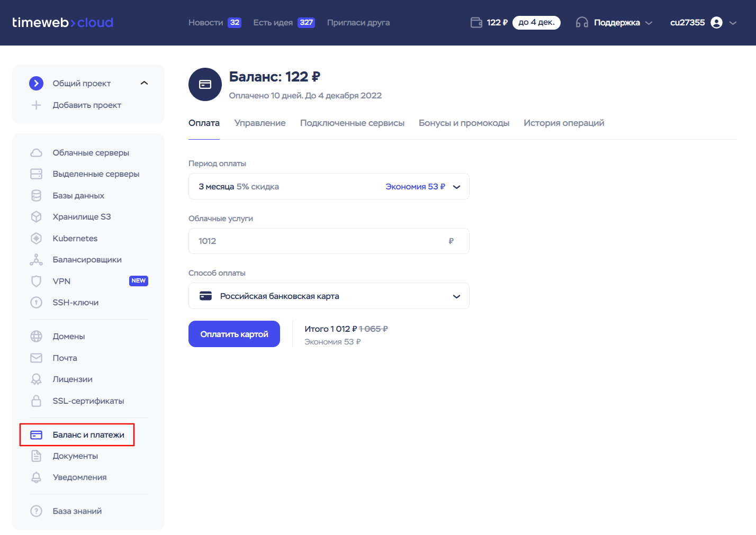This screenshot has height=535, width=756.
Task: Open the Бонусы и промокоды tab
Action: (464, 123)
